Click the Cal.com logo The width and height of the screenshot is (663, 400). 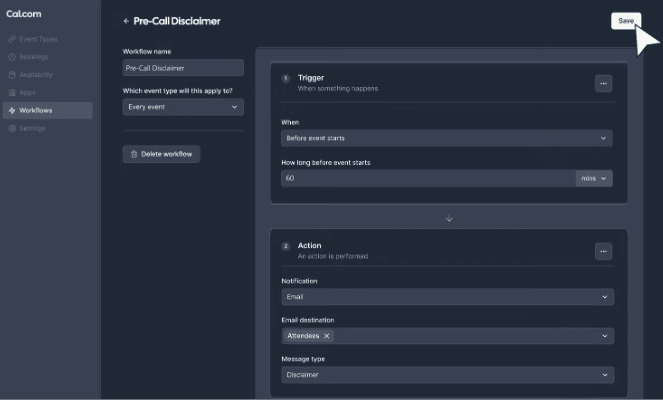coord(24,14)
